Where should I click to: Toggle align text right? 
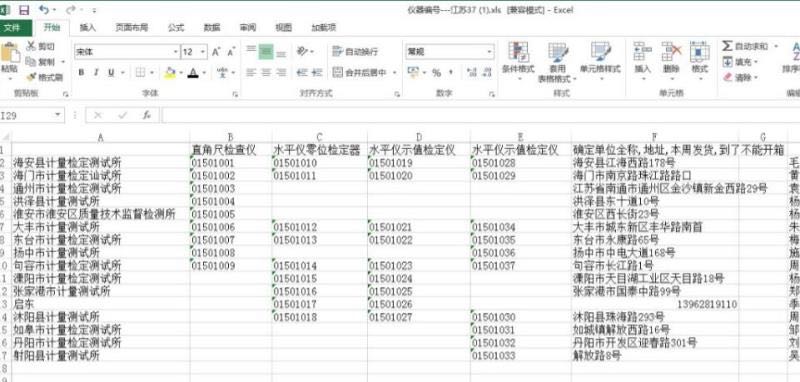tap(281, 73)
